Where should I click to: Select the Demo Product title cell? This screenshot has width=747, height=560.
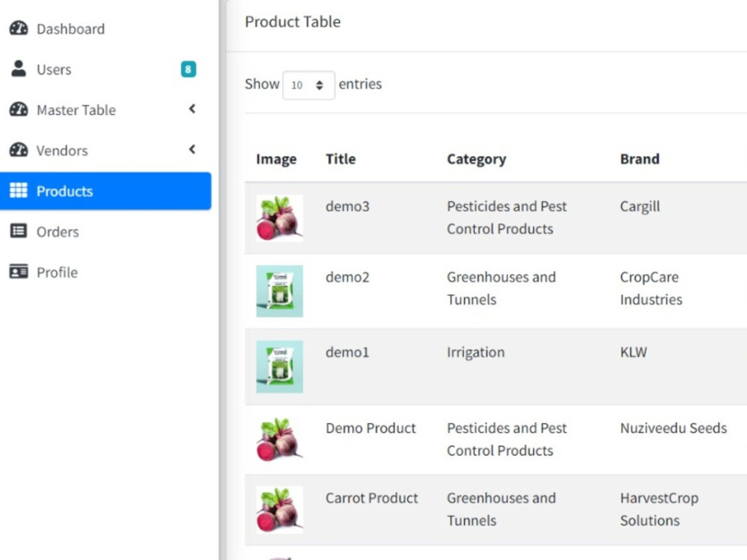[371, 428]
